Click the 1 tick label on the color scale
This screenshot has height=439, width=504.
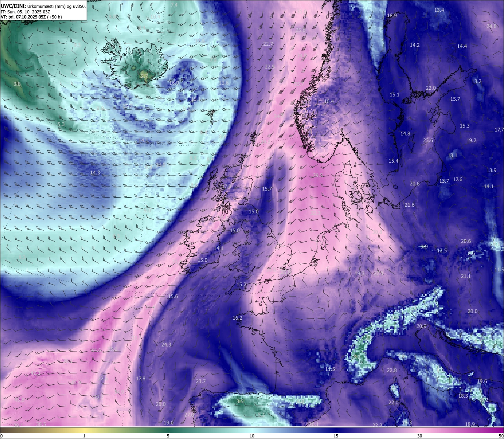point(84,436)
